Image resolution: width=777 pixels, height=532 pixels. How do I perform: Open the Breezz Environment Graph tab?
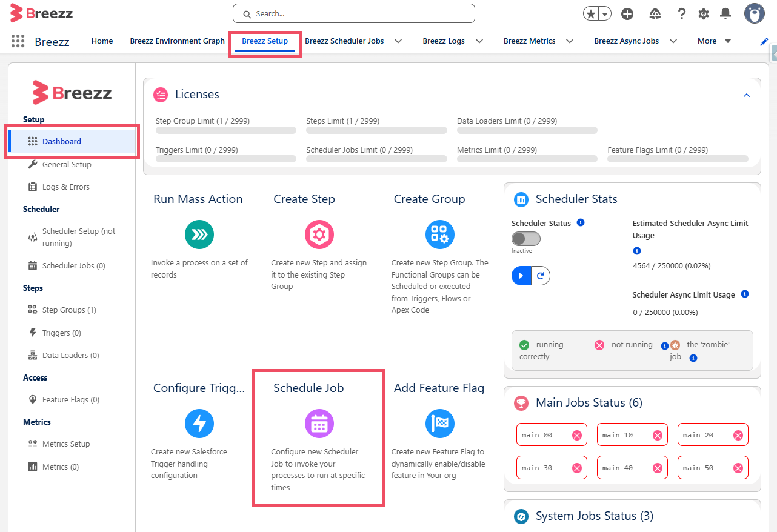tap(178, 41)
